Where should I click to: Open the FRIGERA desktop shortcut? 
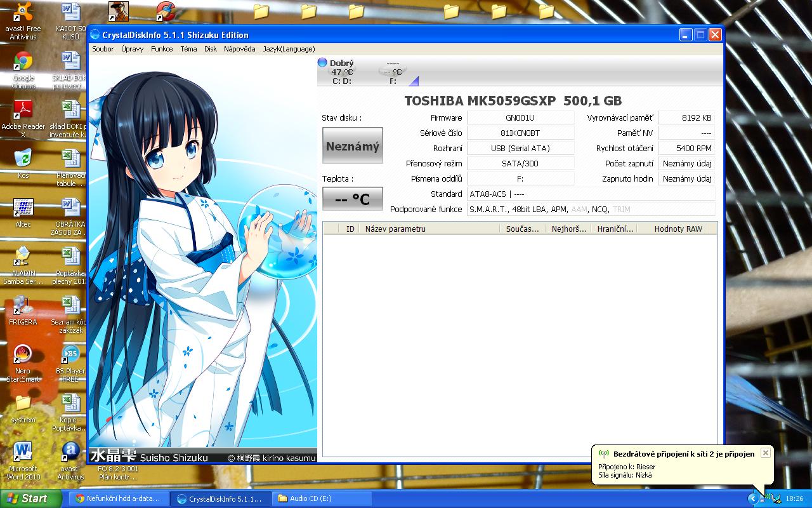pyautogui.click(x=23, y=310)
